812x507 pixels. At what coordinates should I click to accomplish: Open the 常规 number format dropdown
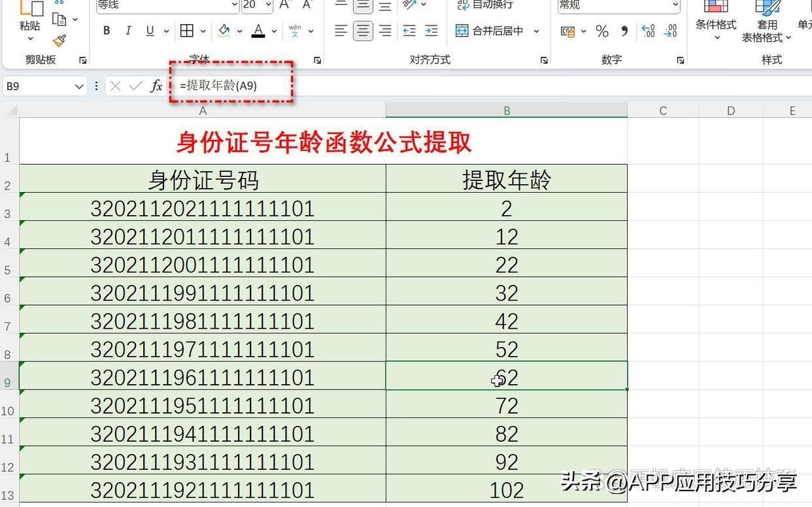pos(675,5)
